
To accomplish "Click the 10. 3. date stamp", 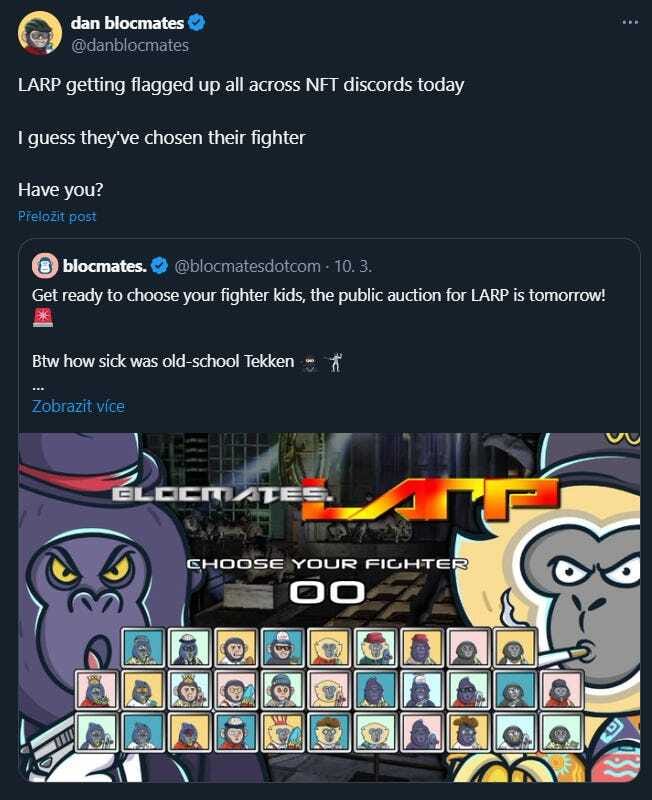I will click(x=353, y=266).
